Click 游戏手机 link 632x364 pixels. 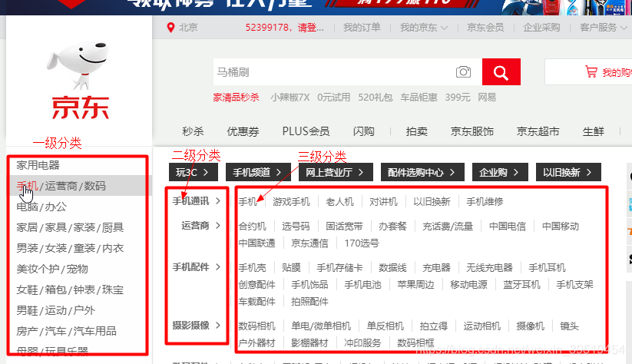point(291,201)
